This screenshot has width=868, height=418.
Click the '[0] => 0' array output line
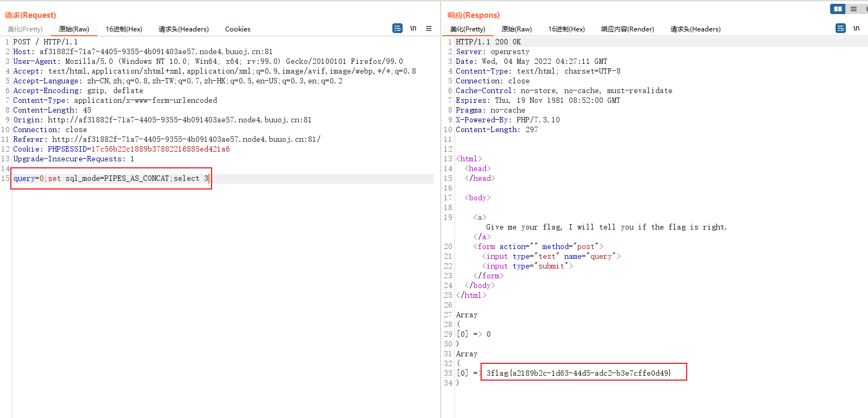(473, 334)
